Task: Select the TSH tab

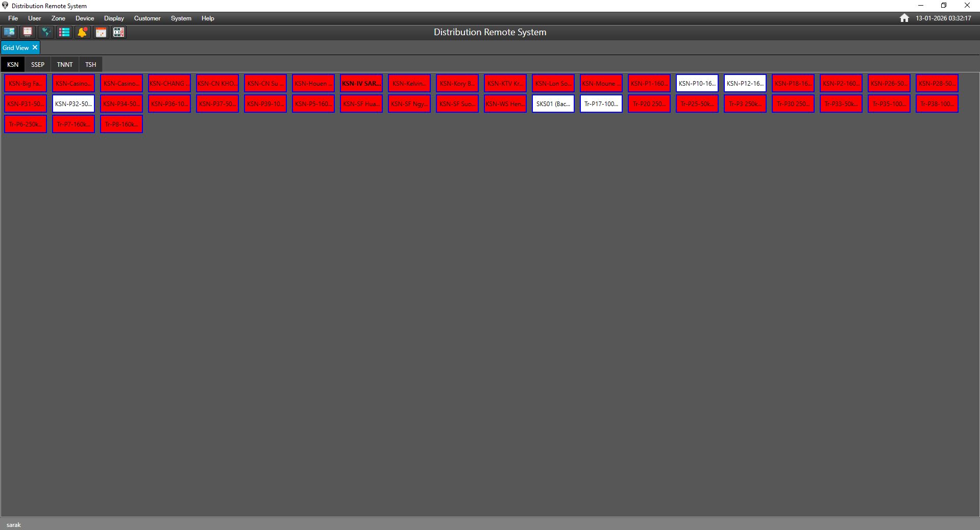Action: 90,64
